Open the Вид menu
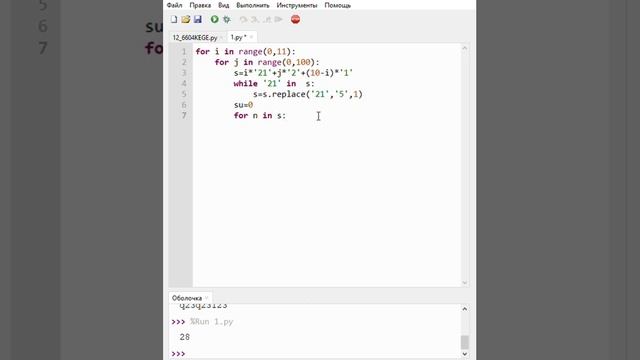Viewport: 640px width, 360px height. pyautogui.click(x=223, y=5)
